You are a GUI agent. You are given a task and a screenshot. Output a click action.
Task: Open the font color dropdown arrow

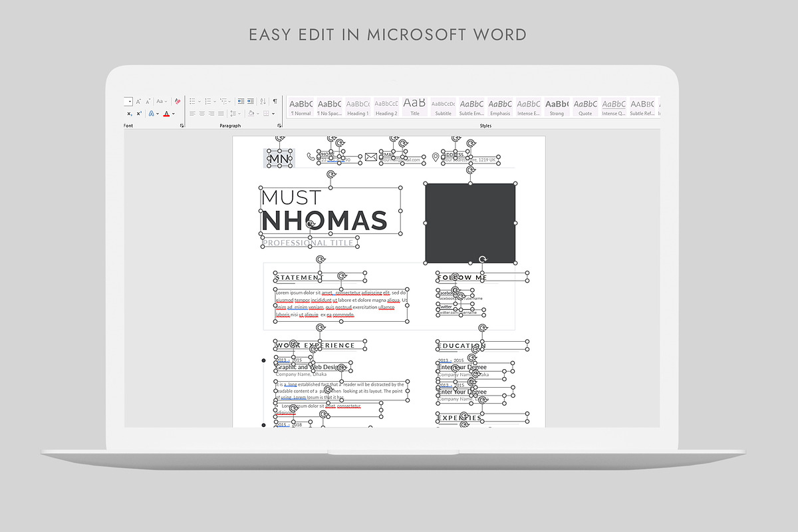click(174, 114)
